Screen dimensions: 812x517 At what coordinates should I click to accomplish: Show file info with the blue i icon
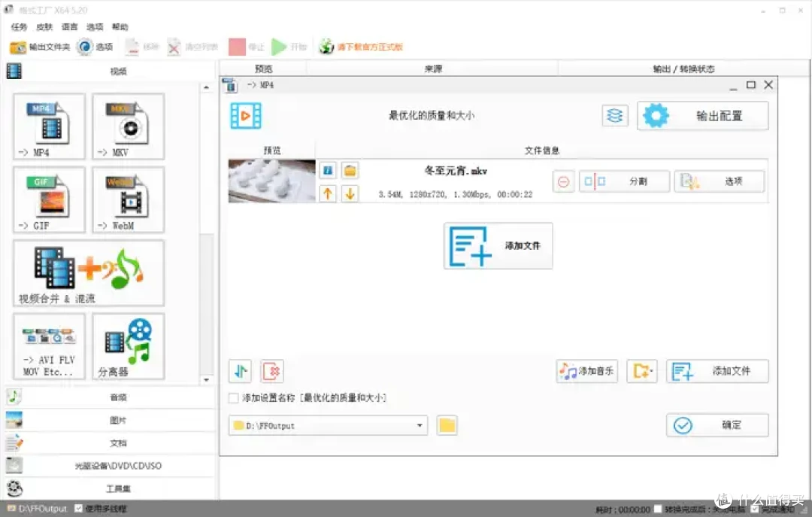coord(328,170)
